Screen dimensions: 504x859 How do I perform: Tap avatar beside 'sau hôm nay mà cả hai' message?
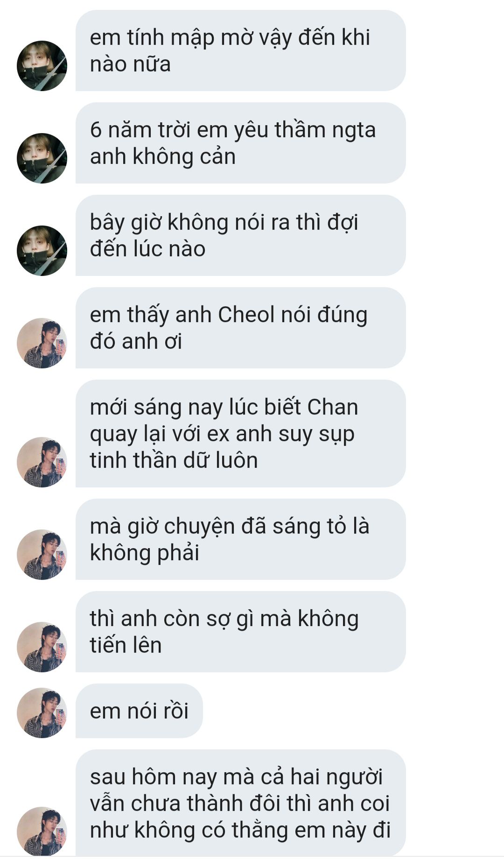click(42, 831)
